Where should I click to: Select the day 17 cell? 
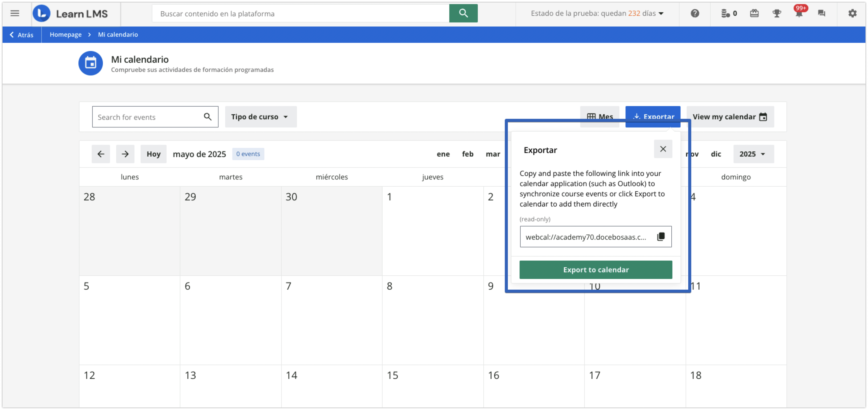635,386
